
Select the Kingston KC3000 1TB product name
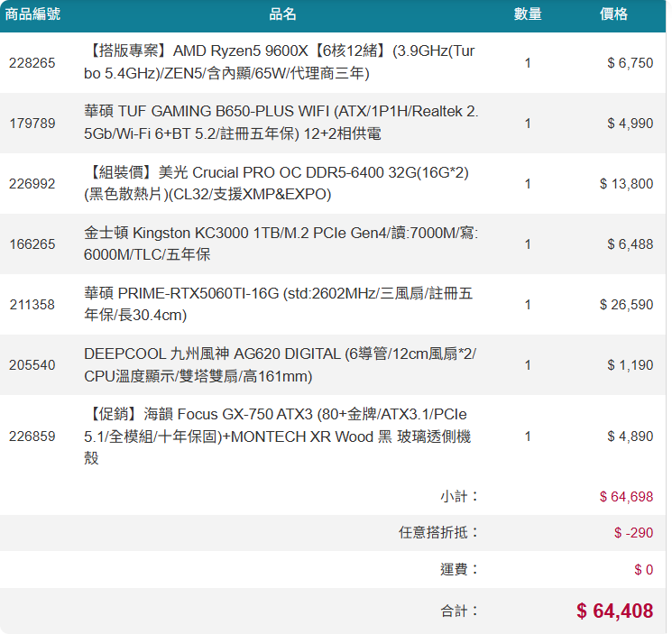point(281,243)
